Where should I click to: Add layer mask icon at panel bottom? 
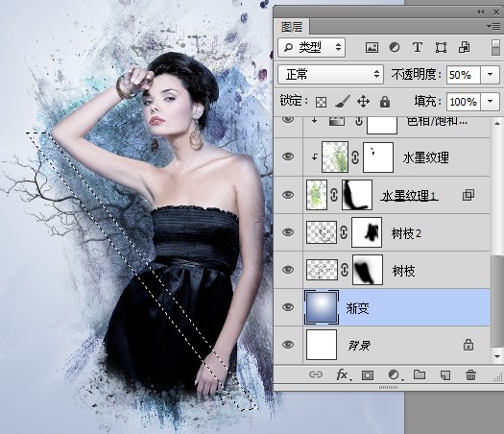[x=368, y=375]
